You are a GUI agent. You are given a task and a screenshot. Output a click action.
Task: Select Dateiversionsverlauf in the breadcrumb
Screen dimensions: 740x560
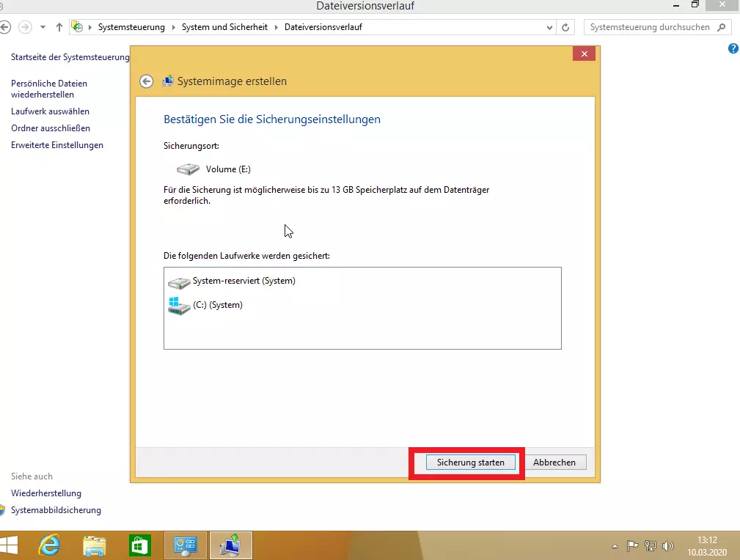(x=323, y=27)
